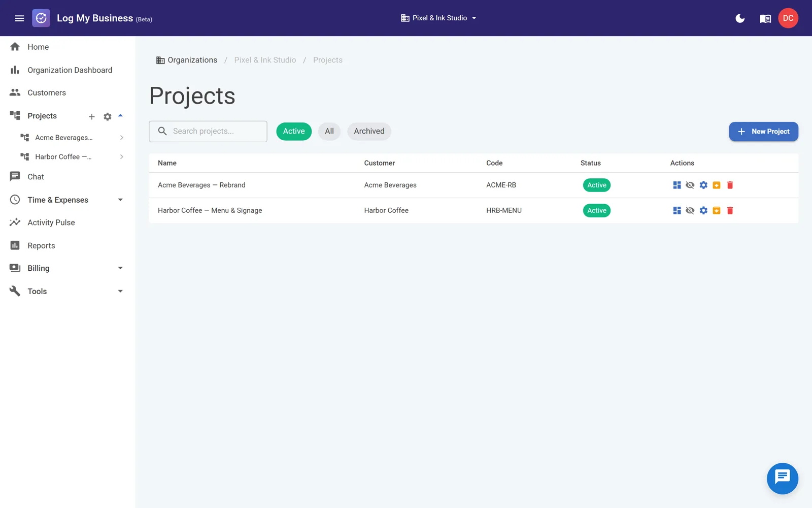Select the All filter chip
812x508 pixels.
click(x=329, y=131)
